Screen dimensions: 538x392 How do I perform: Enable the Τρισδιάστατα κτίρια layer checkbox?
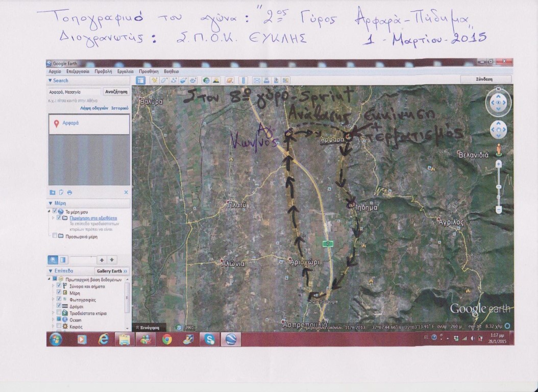tap(59, 312)
